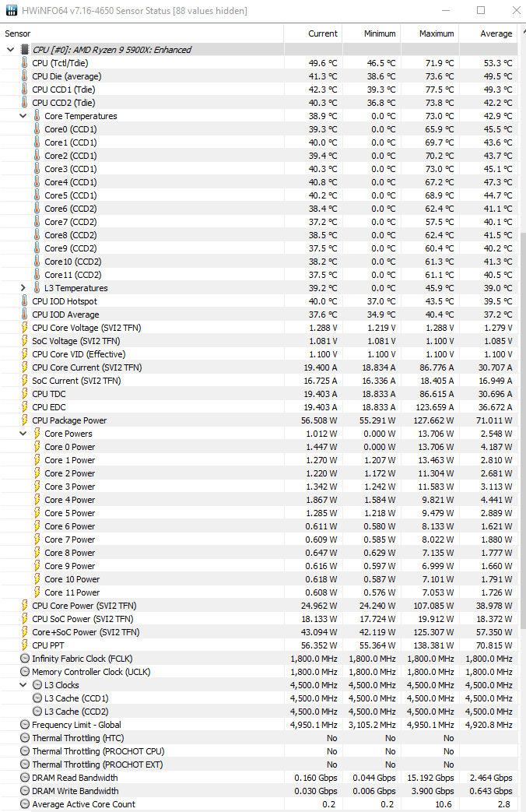This screenshot has width=526, height=812.
Task: Click thermometer icon next to CPU (Tctl/Tdie)
Action: point(24,62)
